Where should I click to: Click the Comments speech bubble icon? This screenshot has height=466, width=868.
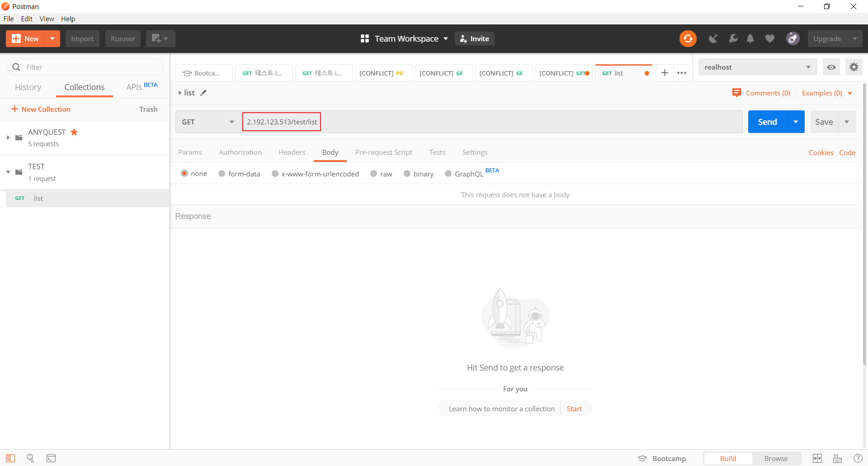[x=736, y=93]
